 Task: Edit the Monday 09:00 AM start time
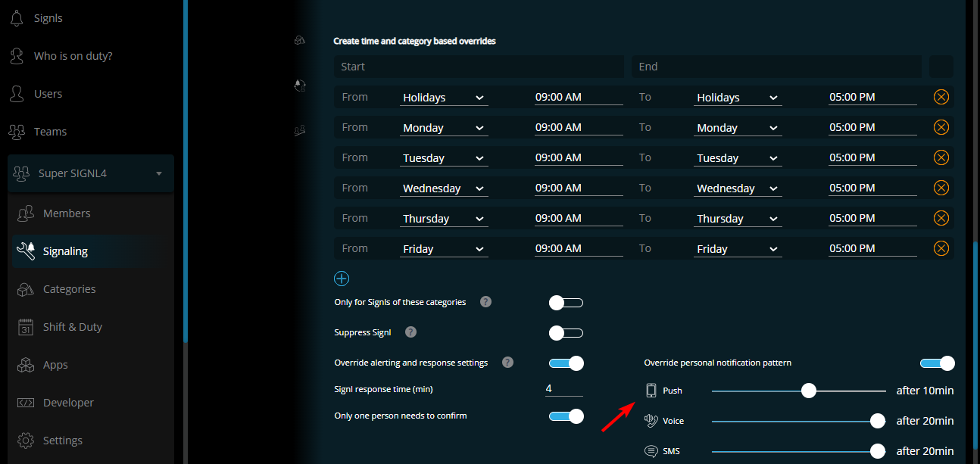(x=579, y=128)
